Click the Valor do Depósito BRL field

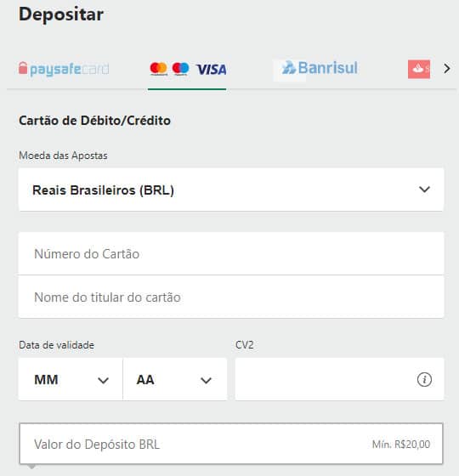(231, 444)
